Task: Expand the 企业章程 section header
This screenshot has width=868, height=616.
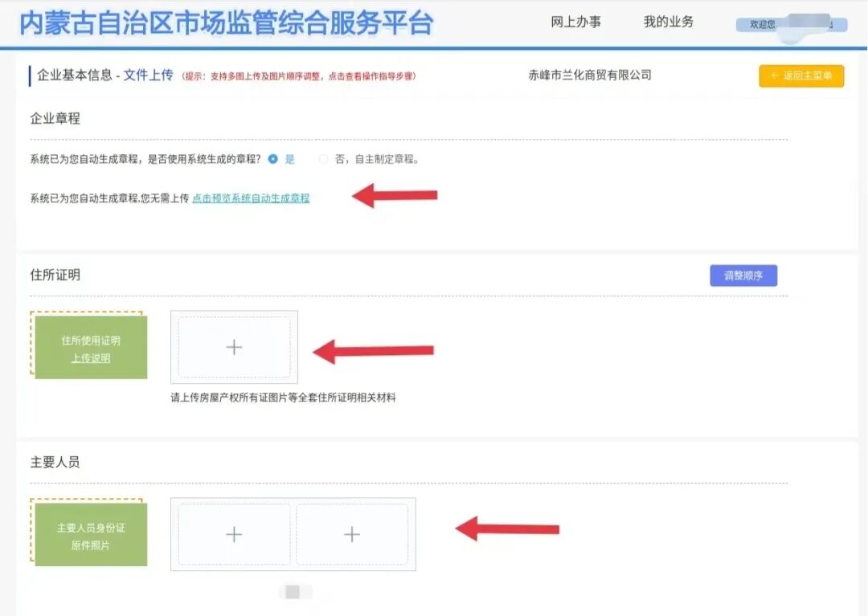Action: click(x=57, y=118)
